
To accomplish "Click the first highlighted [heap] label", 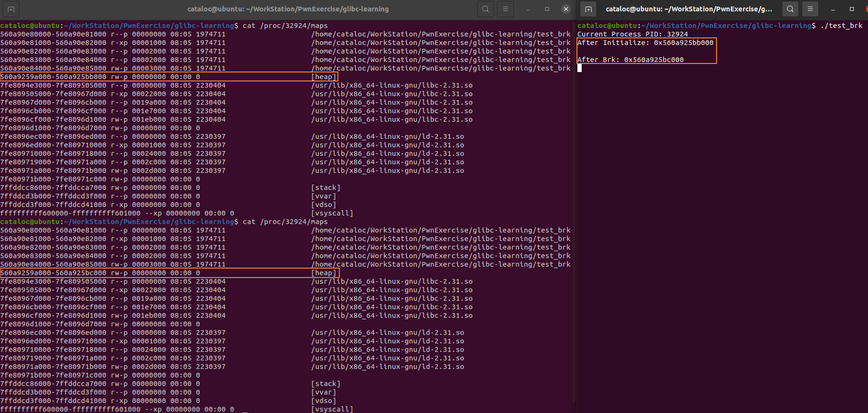I will (x=324, y=77).
